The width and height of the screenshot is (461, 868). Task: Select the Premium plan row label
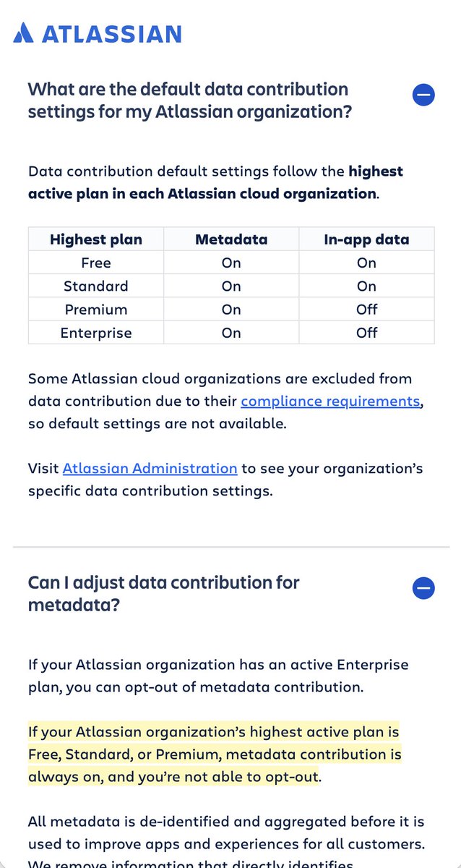[x=96, y=310]
